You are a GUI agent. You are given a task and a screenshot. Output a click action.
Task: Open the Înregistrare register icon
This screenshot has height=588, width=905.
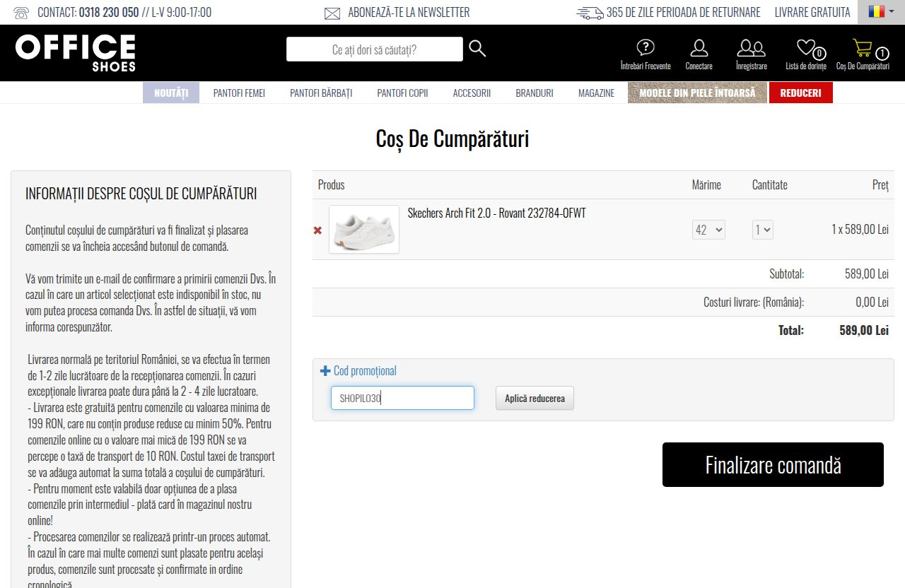751,48
